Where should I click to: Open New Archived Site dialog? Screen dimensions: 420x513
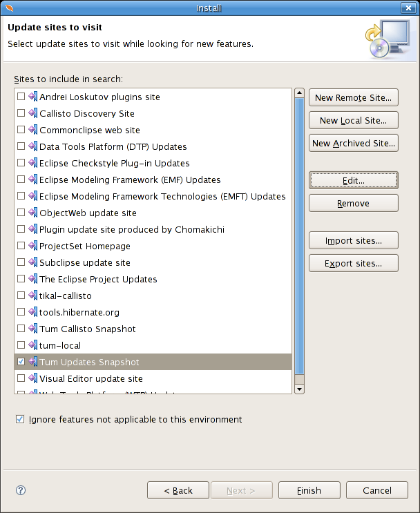354,143
